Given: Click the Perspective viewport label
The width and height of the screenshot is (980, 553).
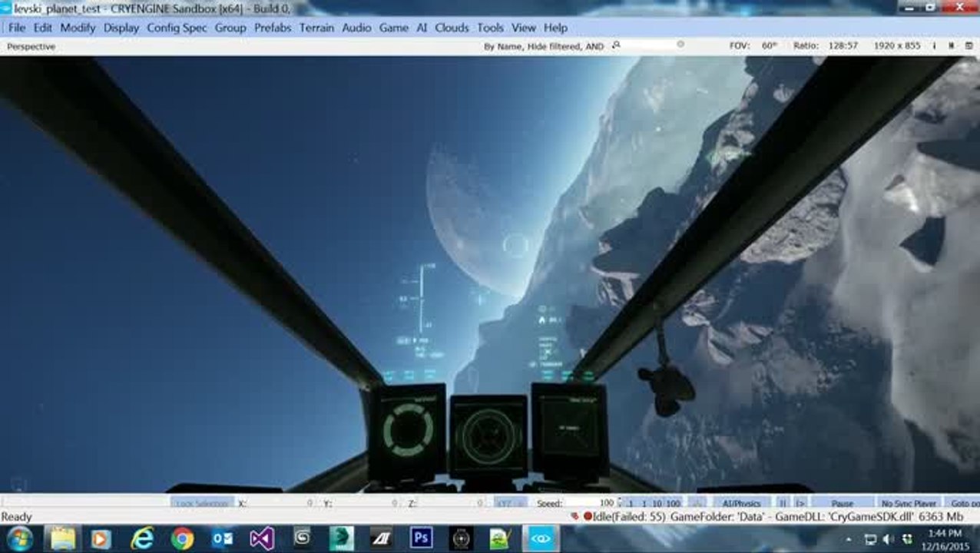Looking at the screenshot, I should pos(31,46).
